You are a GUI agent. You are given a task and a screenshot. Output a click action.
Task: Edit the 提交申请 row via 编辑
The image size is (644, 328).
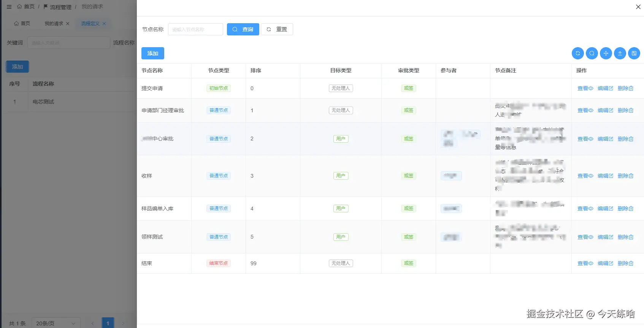pos(605,88)
